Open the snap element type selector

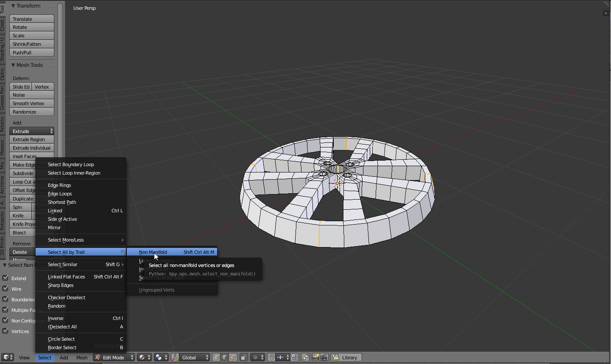(x=282, y=357)
